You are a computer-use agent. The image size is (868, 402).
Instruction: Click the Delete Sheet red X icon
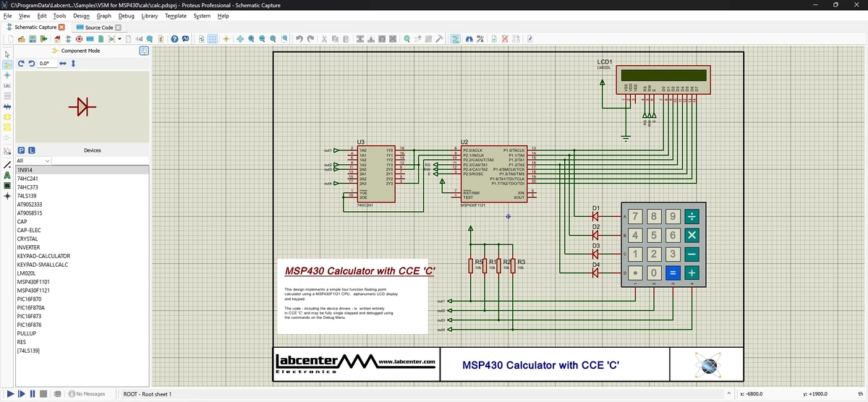(505, 38)
